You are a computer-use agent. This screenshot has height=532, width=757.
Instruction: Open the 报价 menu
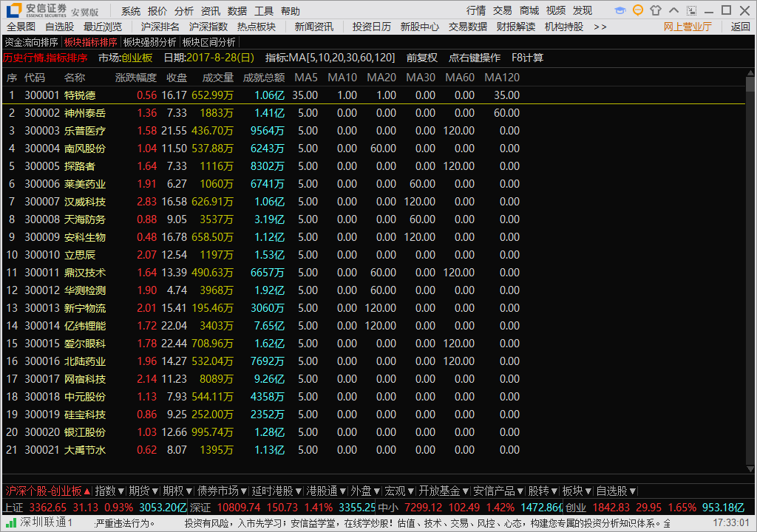(157, 10)
